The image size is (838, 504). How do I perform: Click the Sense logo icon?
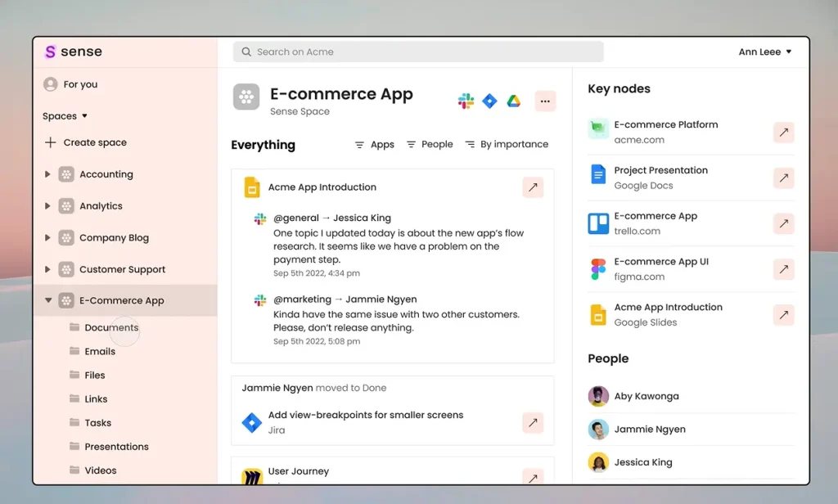pyautogui.click(x=50, y=52)
